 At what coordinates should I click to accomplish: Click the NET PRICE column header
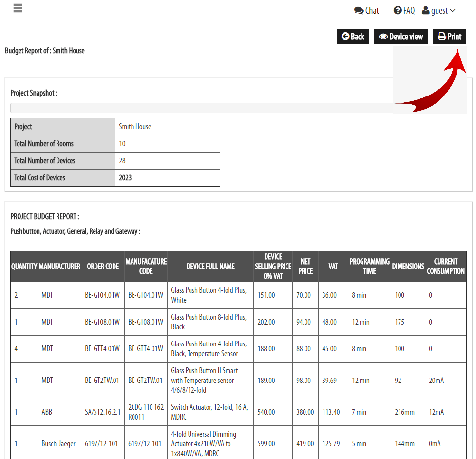[x=305, y=267]
